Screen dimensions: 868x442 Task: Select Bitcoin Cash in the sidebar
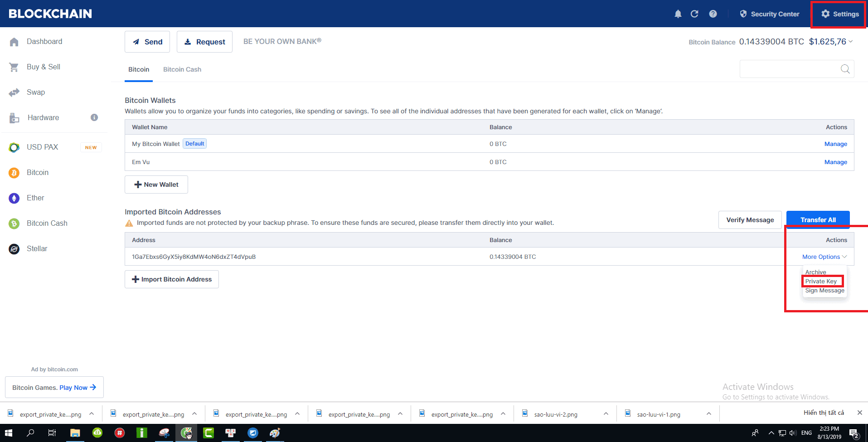[47, 223]
